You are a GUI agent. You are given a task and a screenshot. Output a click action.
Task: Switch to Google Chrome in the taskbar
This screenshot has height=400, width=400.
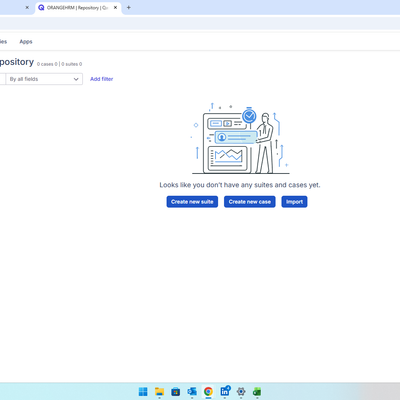point(208,392)
